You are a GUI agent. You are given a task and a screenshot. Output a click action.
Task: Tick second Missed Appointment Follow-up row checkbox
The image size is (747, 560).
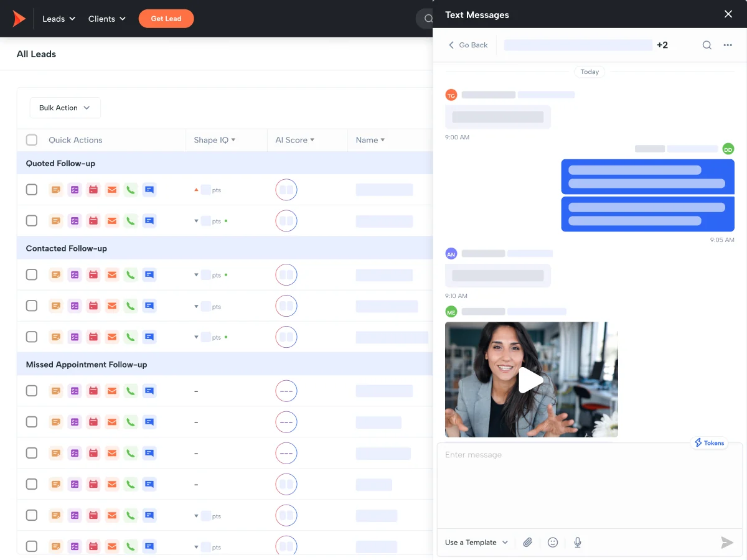(x=32, y=422)
